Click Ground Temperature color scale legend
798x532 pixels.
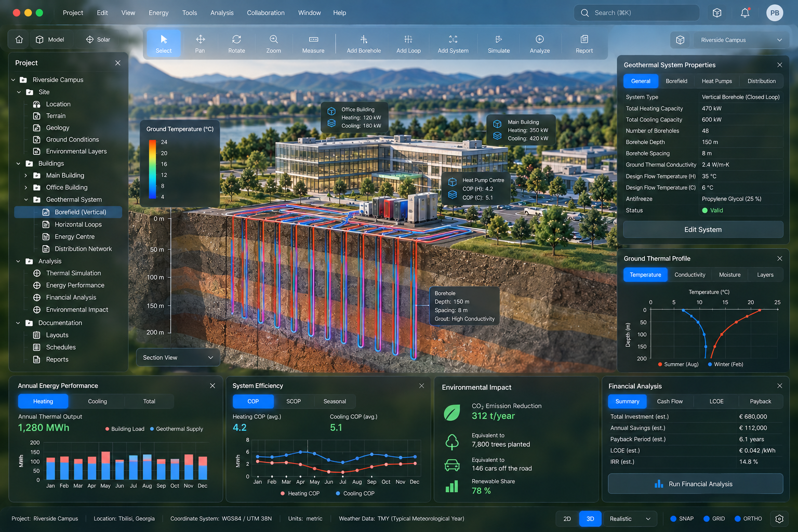click(152, 169)
